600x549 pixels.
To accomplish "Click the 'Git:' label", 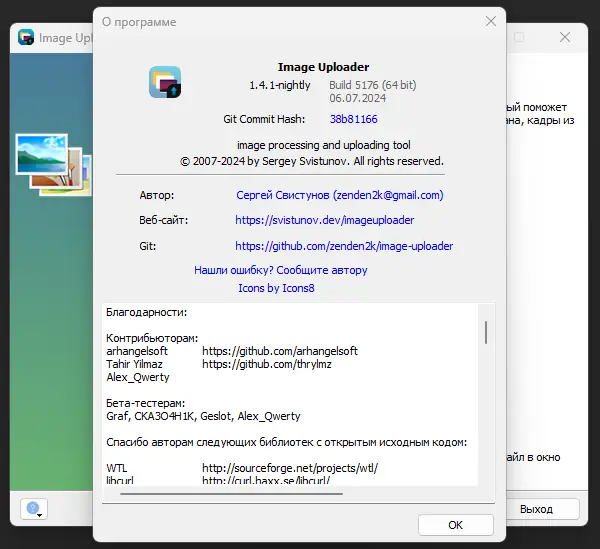I will pyautogui.click(x=148, y=246).
